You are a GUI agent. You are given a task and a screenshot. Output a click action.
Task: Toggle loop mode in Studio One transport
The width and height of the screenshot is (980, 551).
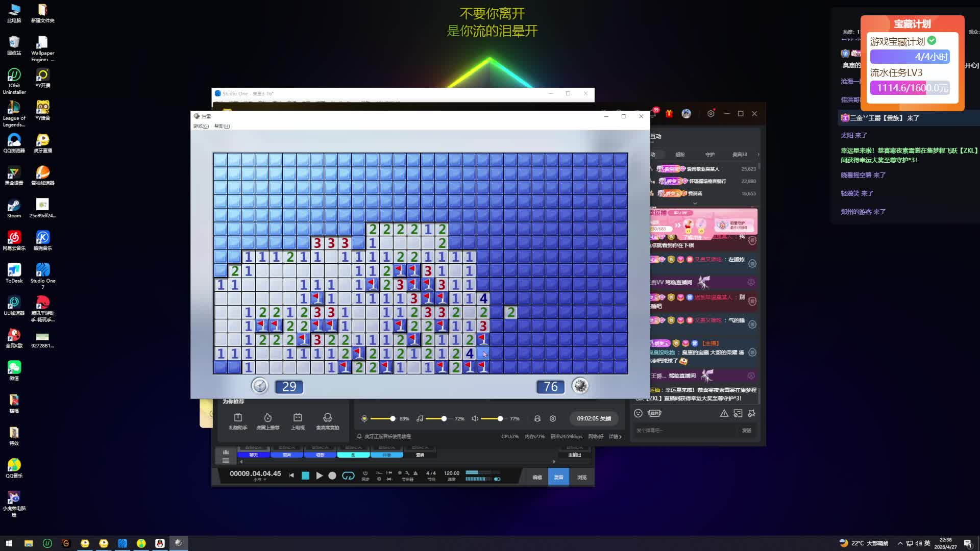click(x=348, y=475)
